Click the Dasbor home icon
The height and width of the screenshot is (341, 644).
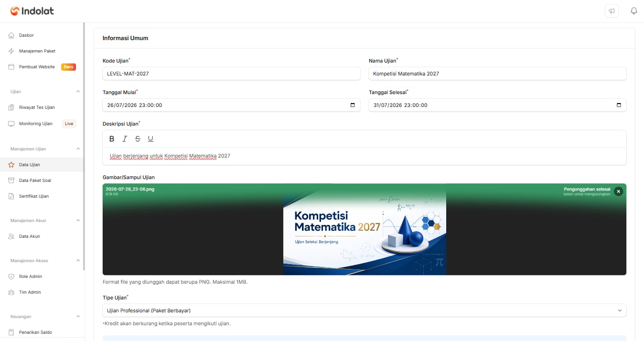[x=11, y=35]
